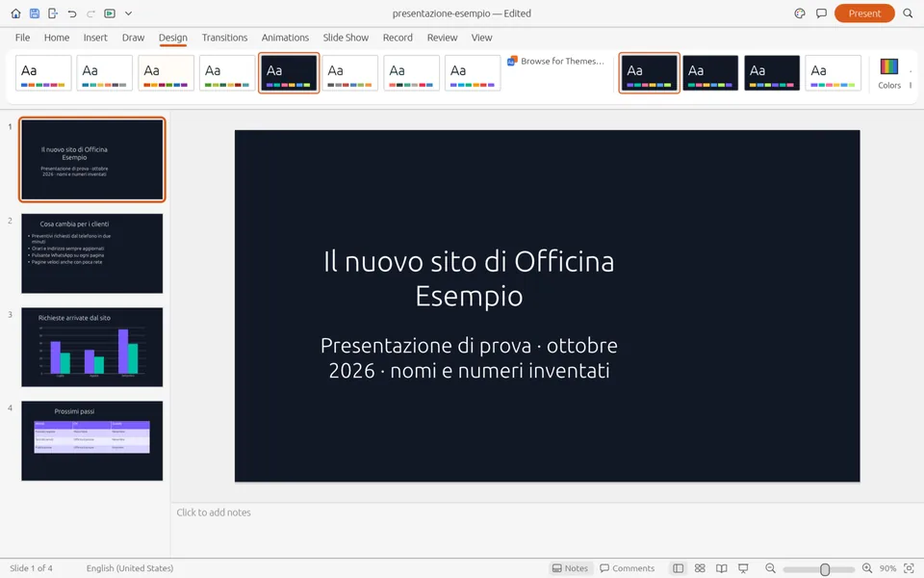Apply the second light theme in gallery

pos(105,72)
